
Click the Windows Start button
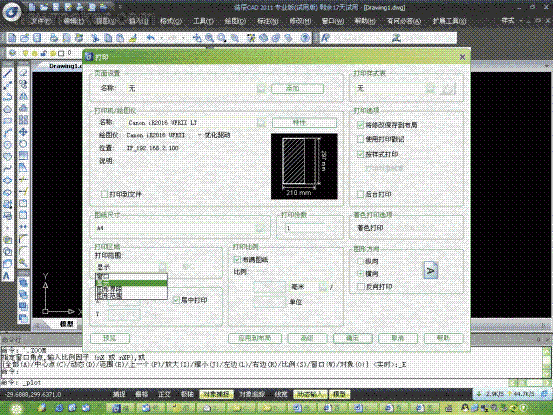point(16,408)
